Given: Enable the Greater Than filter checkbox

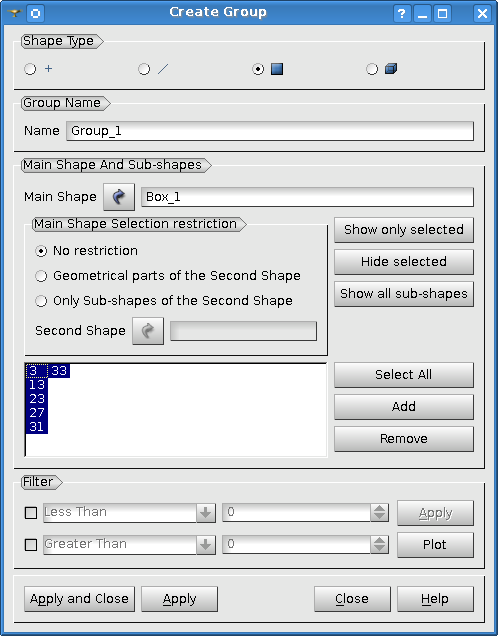Looking at the screenshot, I should [x=31, y=544].
